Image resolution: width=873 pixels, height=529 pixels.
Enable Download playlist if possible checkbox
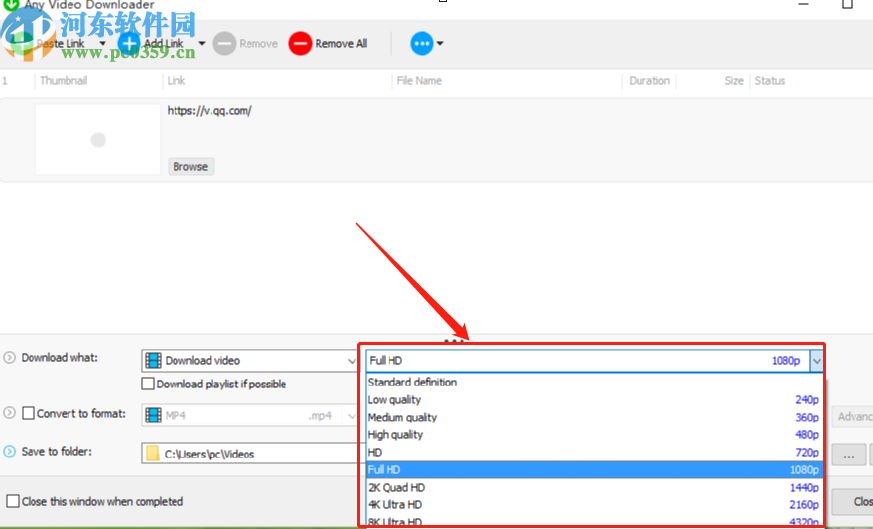pos(148,384)
